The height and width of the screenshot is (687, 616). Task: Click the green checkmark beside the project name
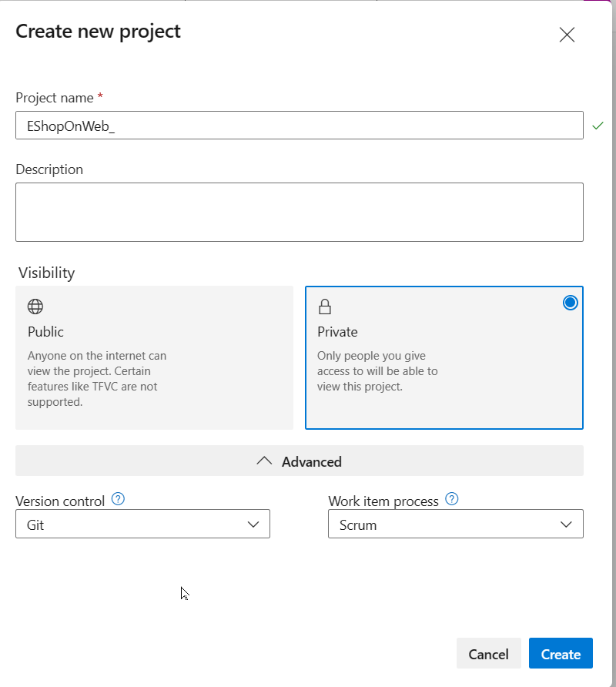click(x=599, y=125)
